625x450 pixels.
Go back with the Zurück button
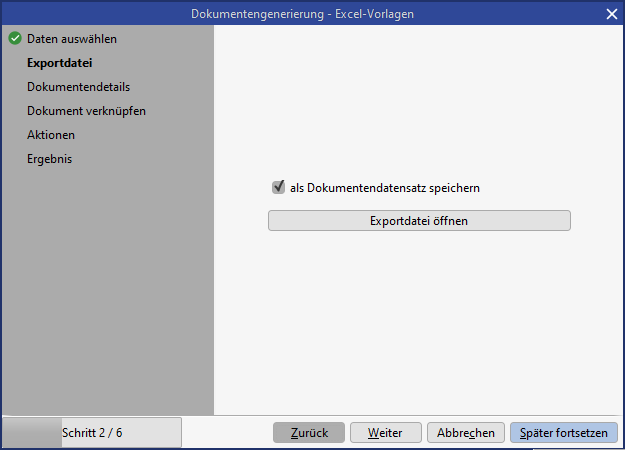pos(309,433)
